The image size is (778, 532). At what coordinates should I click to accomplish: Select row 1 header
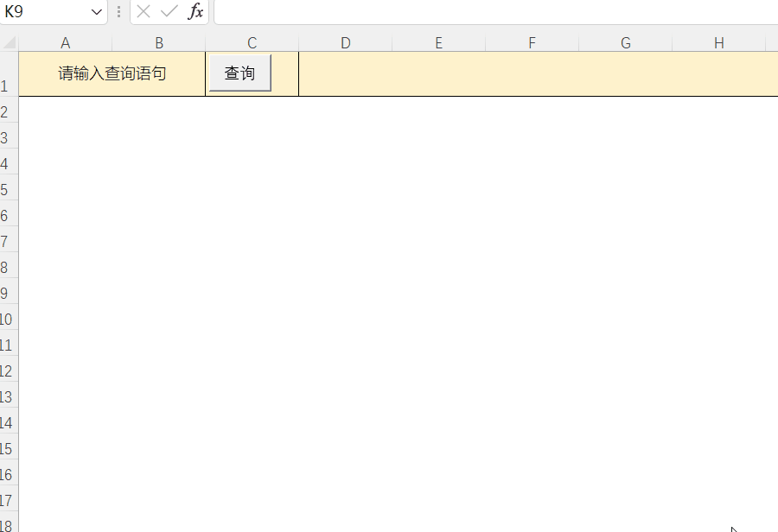click(9, 74)
